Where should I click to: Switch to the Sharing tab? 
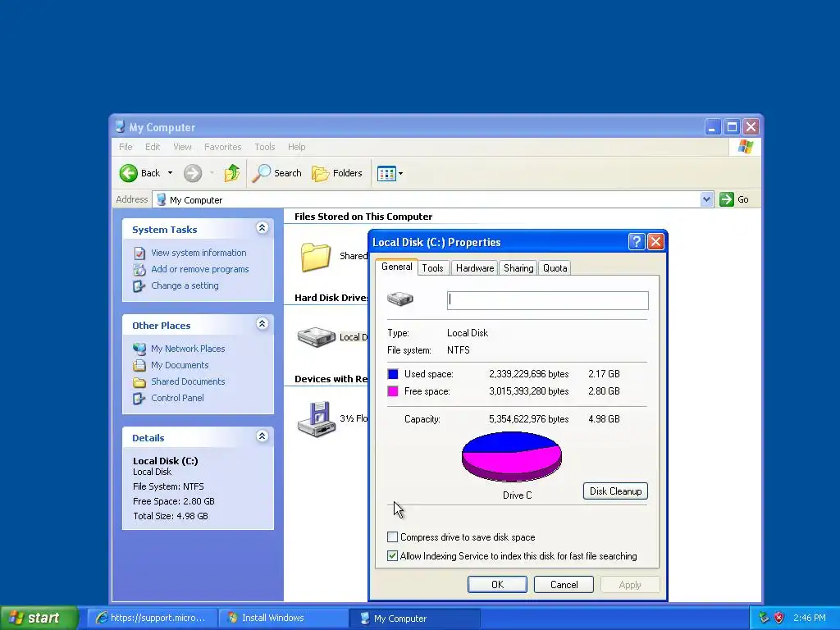coord(518,268)
